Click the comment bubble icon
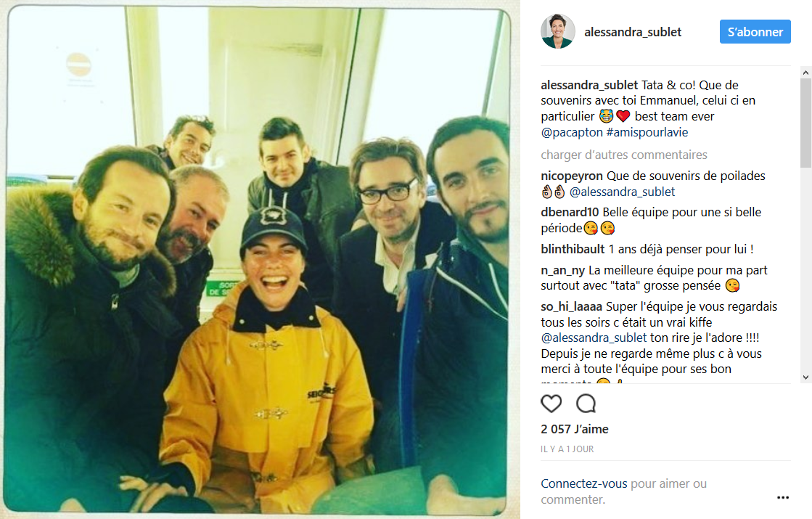The height and width of the screenshot is (519, 812). [586, 404]
